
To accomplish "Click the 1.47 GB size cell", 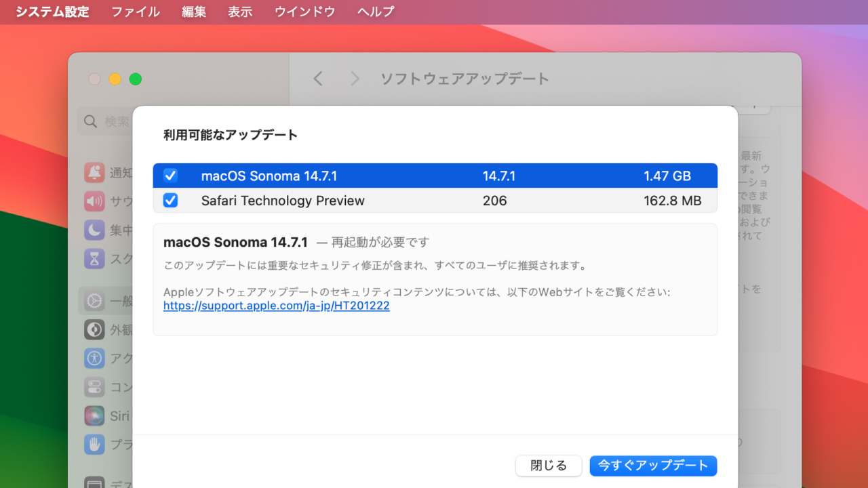I will click(667, 176).
